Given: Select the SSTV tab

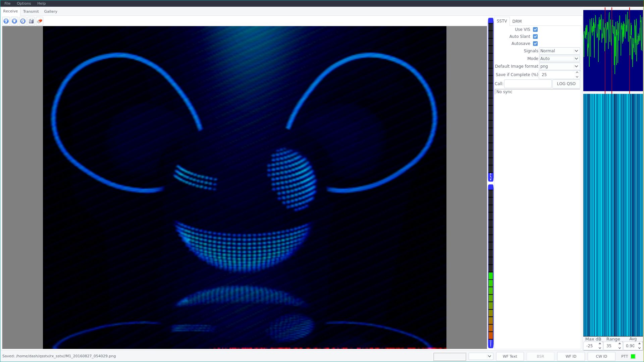Looking at the screenshot, I should (502, 21).
